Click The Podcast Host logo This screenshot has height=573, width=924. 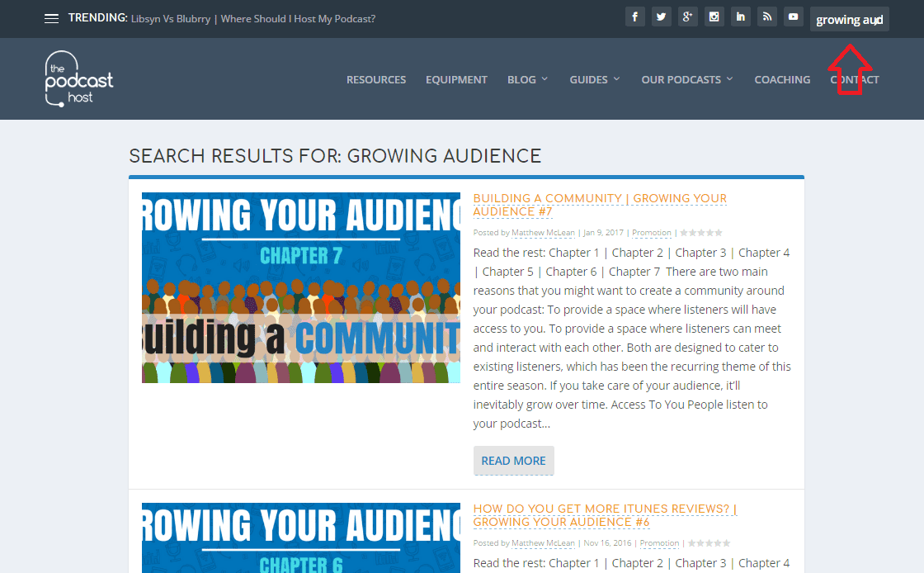point(78,78)
